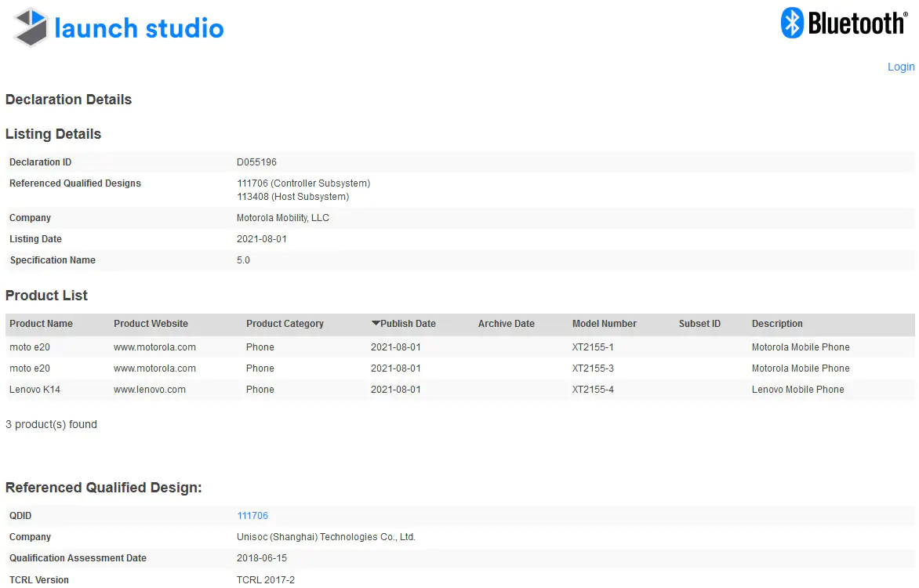The image size is (919, 588).
Task: Select the Lenovo K14 product row
Action: 460,390
